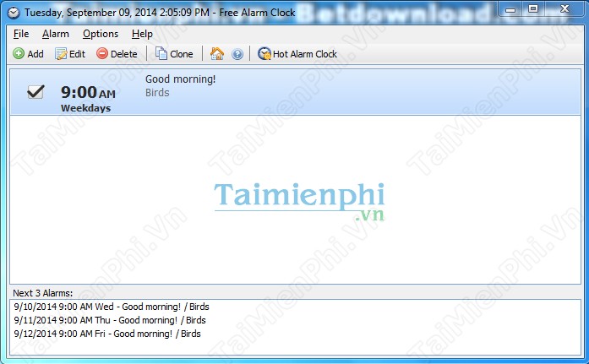Open the Alarm menu

point(56,34)
